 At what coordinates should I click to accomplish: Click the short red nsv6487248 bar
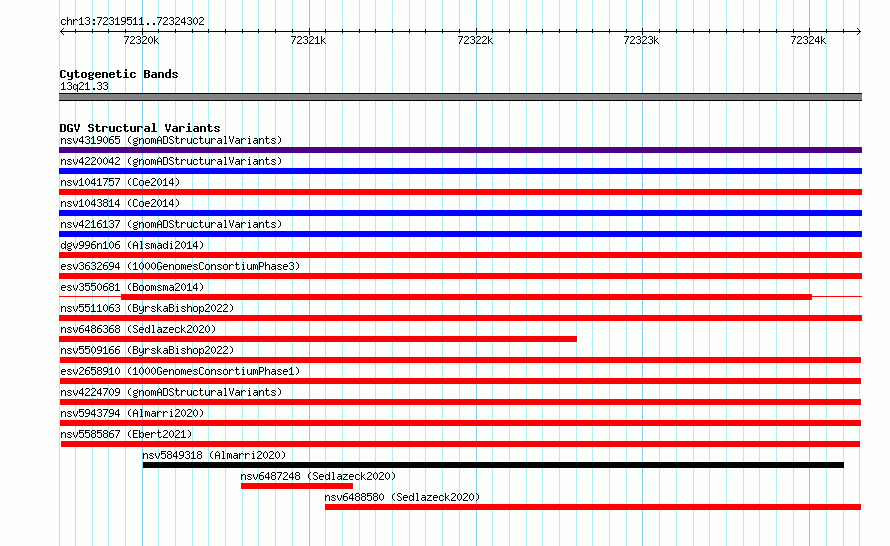[297, 486]
